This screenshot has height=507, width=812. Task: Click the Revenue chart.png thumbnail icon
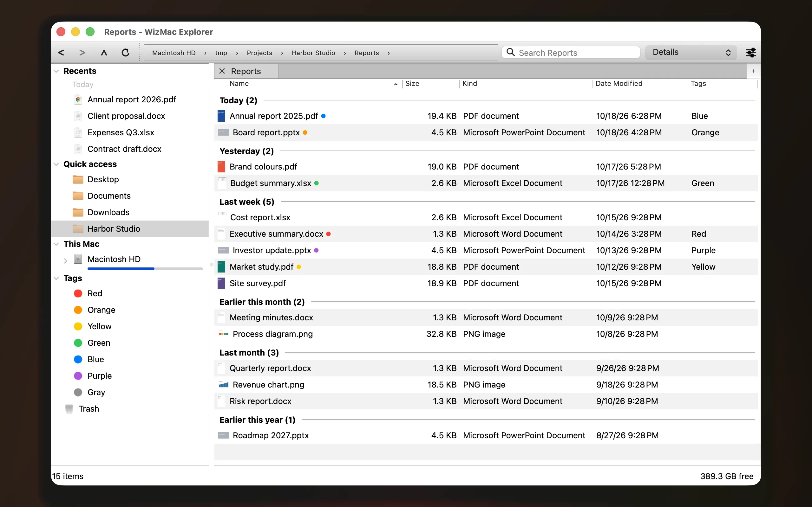(x=224, y=385)
